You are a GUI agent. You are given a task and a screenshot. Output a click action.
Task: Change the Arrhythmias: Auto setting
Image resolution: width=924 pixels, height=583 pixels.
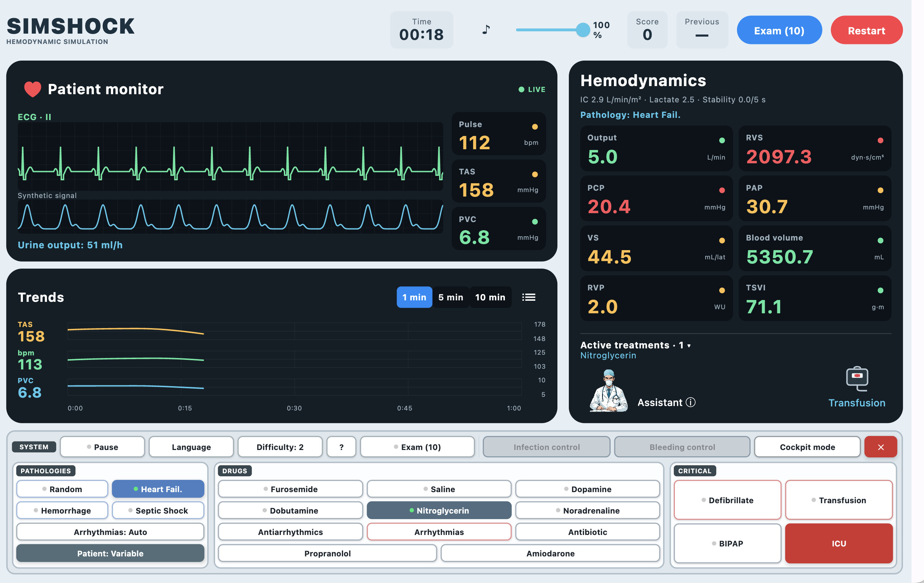tap(110, 532)
